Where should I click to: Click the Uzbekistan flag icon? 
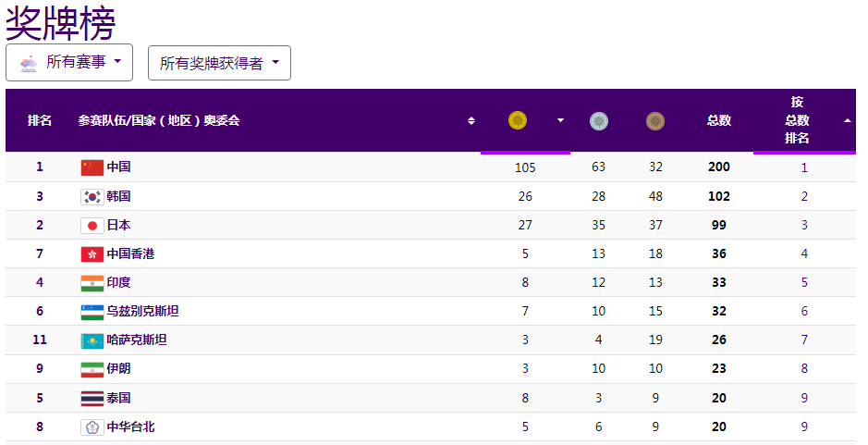[x=92, y=312]
